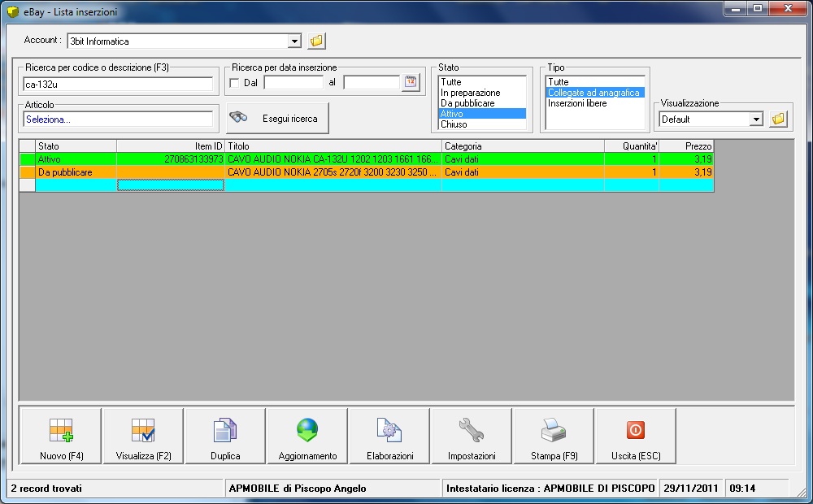
Task: Open the folder icon beside Visualizzazione
Action: point(778,119)
